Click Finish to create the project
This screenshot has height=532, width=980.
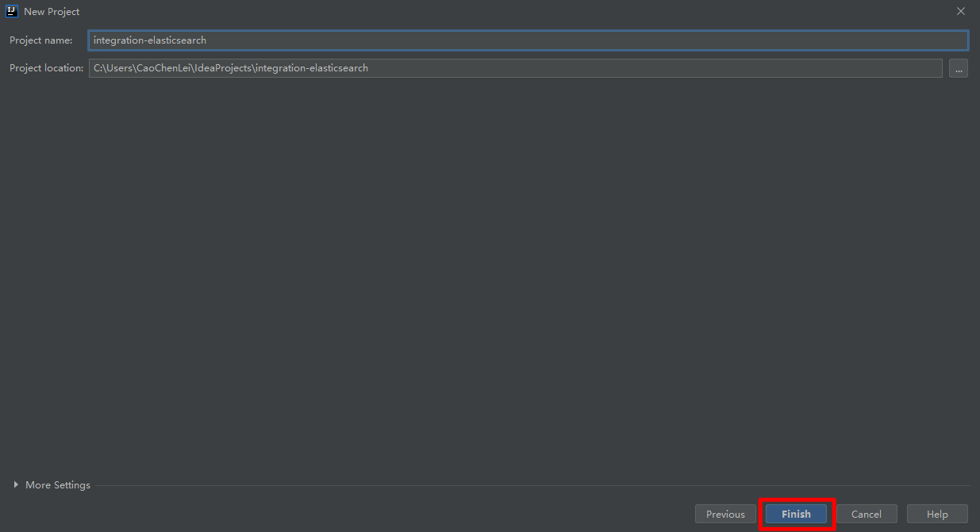coord(796,514)
